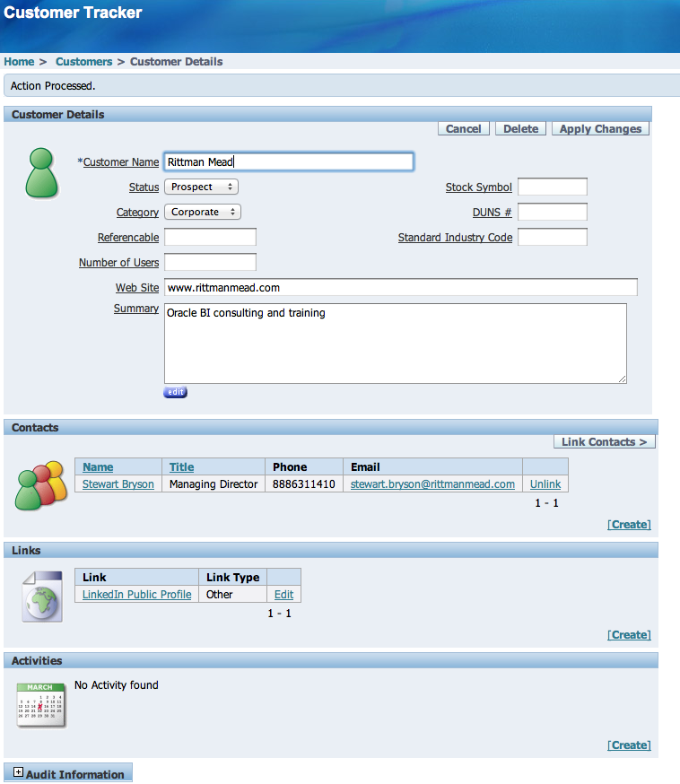Image resolution: width=680 pixels, height=784 pixels.
Task: Click in the Standard Industry Code field
Action: tap(553, 237)
